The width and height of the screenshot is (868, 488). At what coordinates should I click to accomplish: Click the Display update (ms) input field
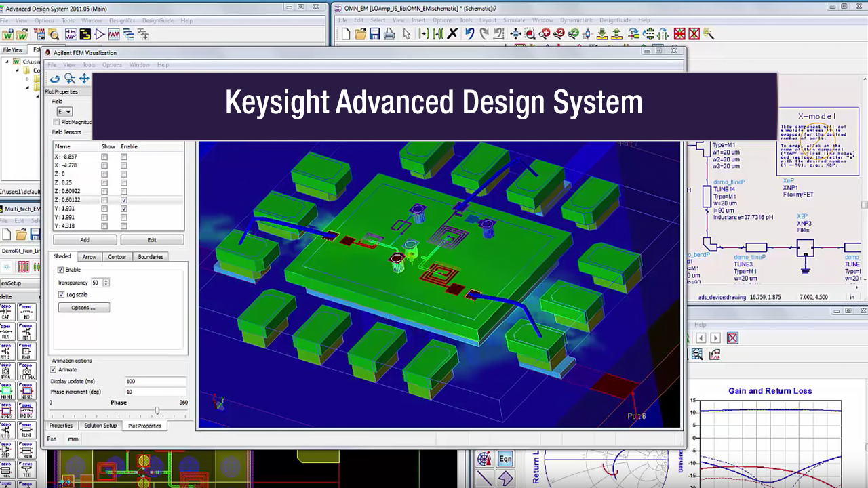tap(155, 381)
